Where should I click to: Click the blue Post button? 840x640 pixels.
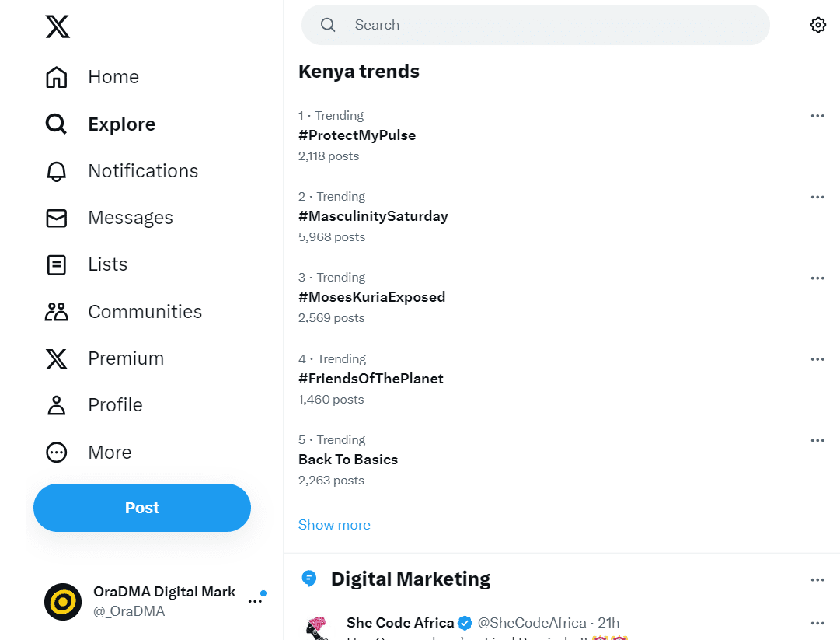coord(142,508)
